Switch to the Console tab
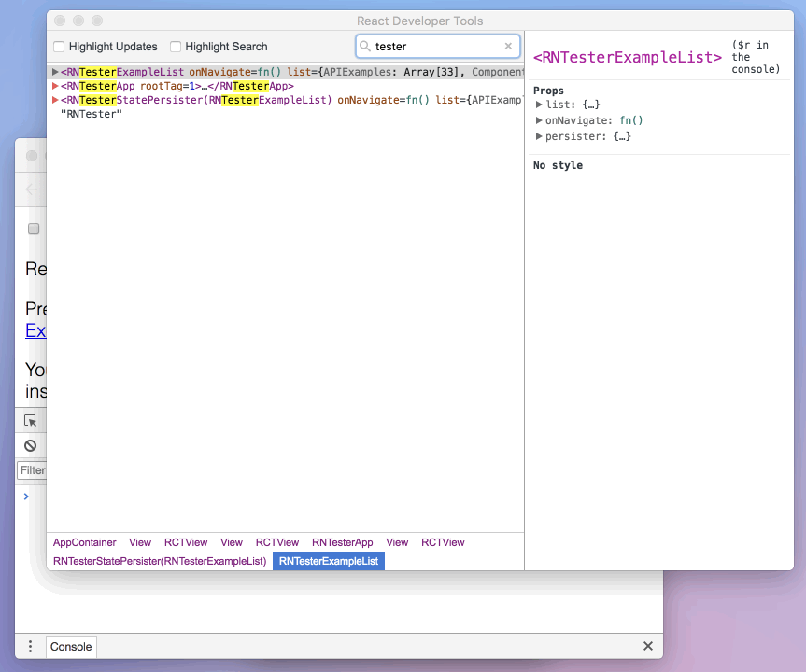The width and height of the screenshot is (806, 672). tap(70, 646)
